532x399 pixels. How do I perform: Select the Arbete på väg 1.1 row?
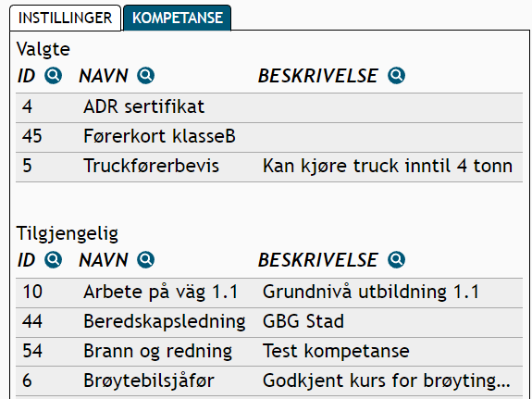click(x=269, y=293)
